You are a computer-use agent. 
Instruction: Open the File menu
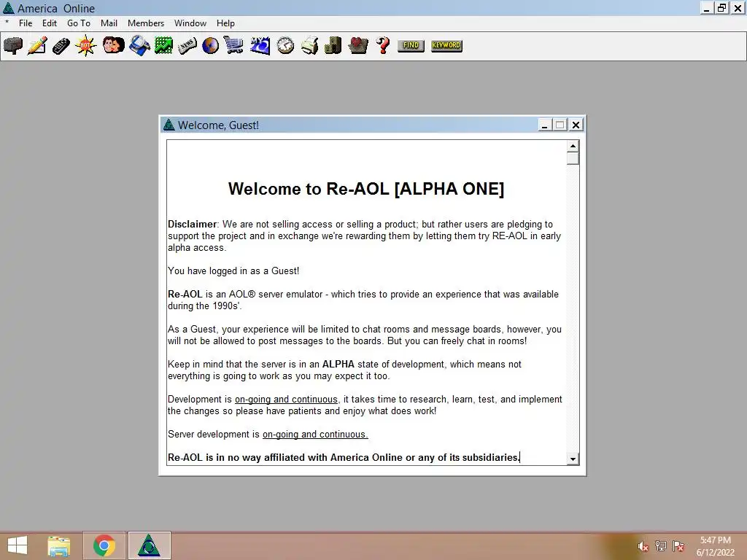(26, 23)
